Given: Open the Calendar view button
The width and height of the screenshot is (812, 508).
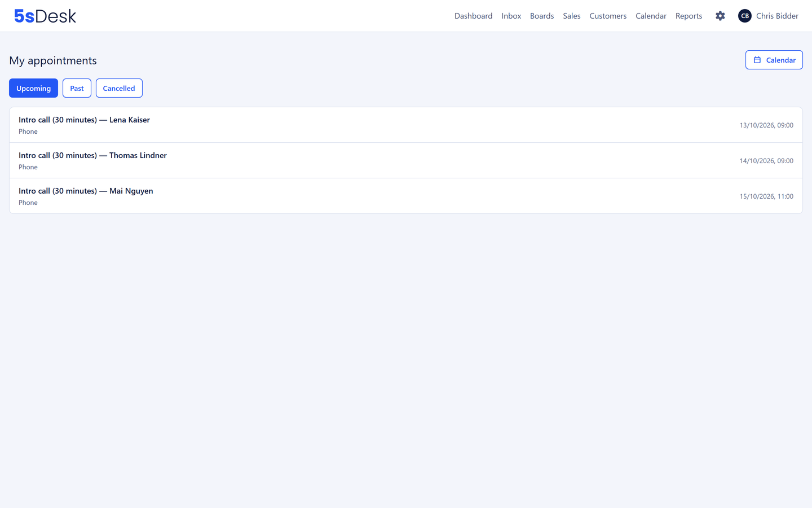Looking at the screenshot, I should [x=774, y=60].
